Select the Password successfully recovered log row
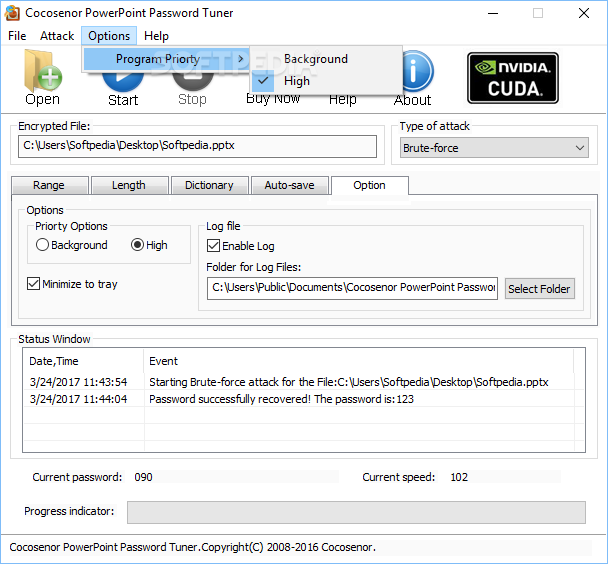 coord(304,399)
